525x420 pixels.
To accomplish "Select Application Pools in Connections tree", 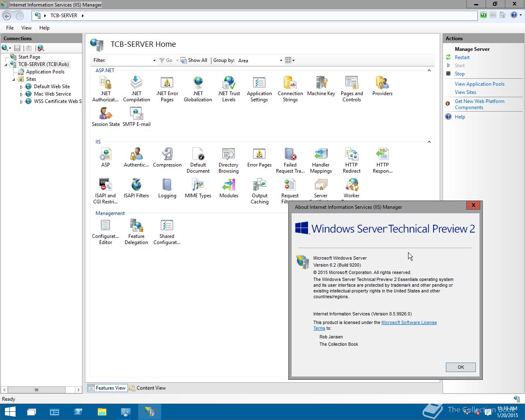I will [45, 72].
